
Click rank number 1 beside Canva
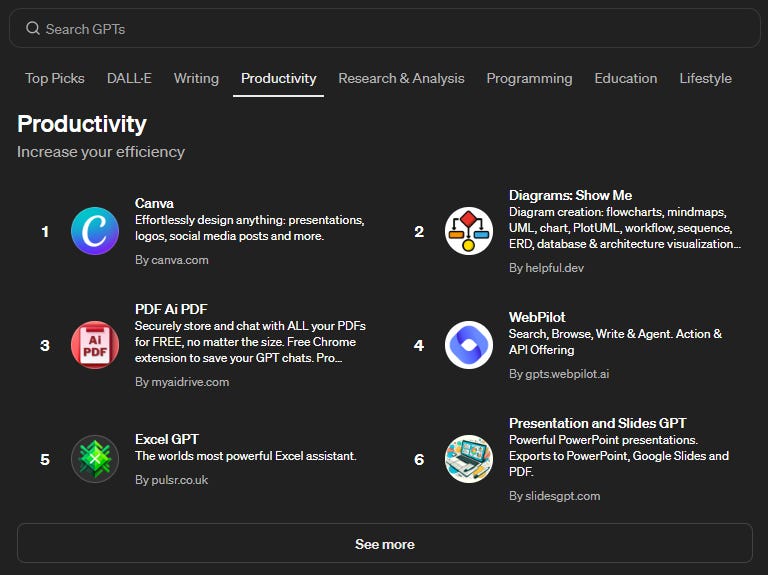tap(45, 231)
